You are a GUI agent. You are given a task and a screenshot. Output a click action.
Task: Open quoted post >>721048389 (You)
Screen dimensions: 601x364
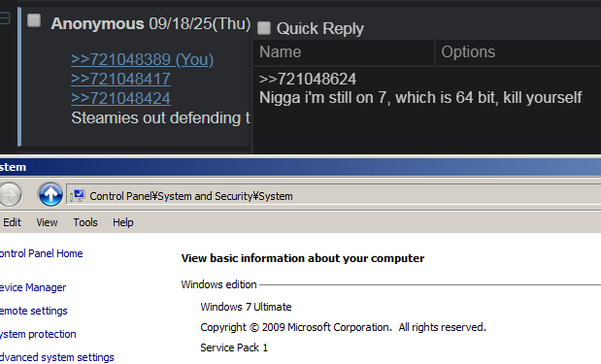[x=142, y=59]
